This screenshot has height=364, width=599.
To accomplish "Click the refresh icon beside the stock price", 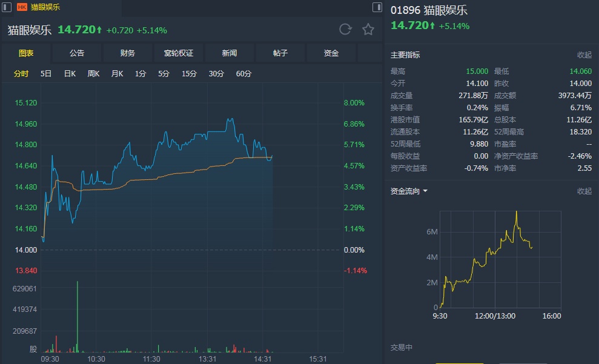I will click(345, 29).
